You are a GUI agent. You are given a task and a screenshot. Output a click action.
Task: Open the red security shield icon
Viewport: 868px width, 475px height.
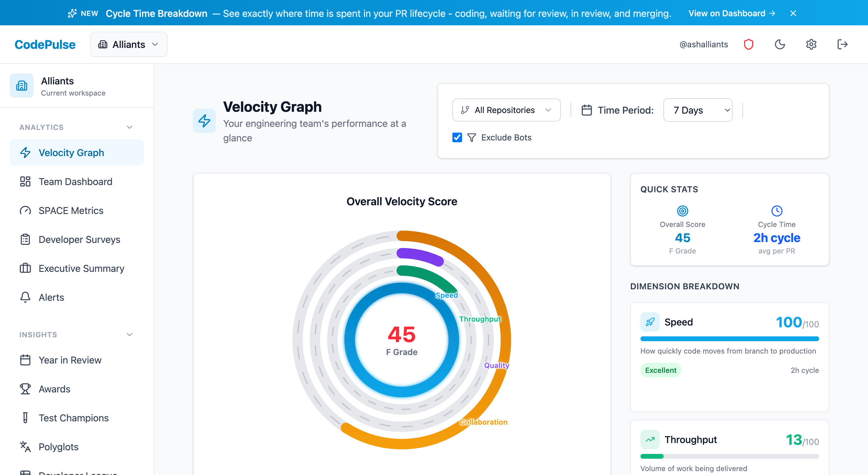[749, 44]
